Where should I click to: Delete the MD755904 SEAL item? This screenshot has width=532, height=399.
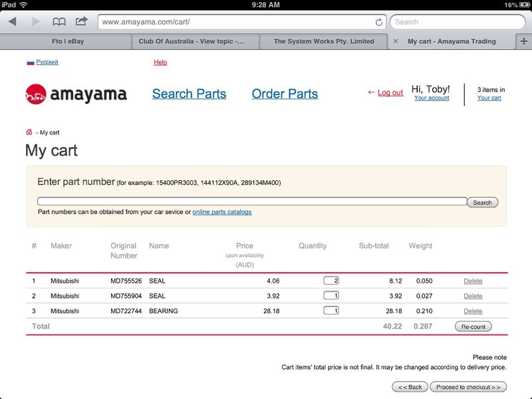pos(473,296)
